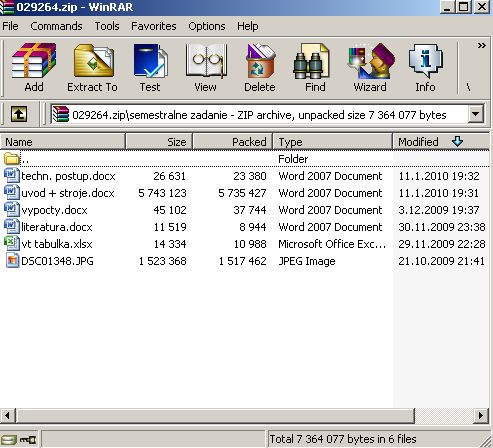Sort by the Type column header
The height and width of the screenshot is (448, 493).
click(333, 142)
